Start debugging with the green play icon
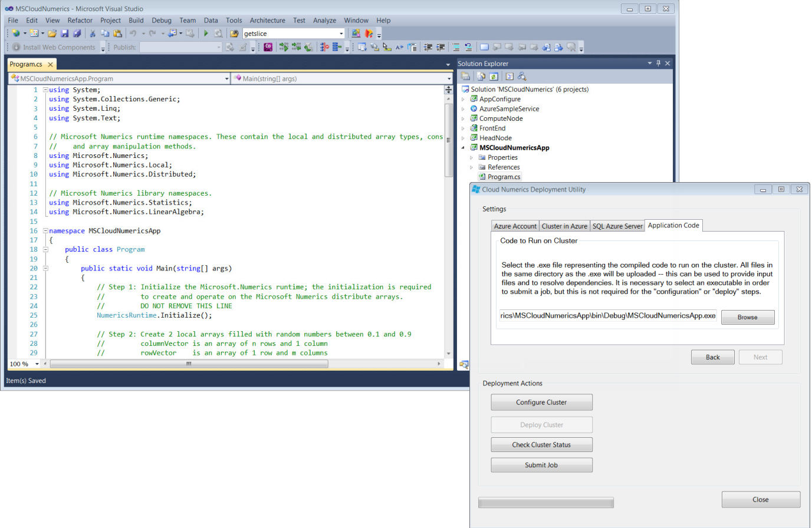The width and height of the screenshot is (812, 528). pyautogui.click(x=206, y=34)
